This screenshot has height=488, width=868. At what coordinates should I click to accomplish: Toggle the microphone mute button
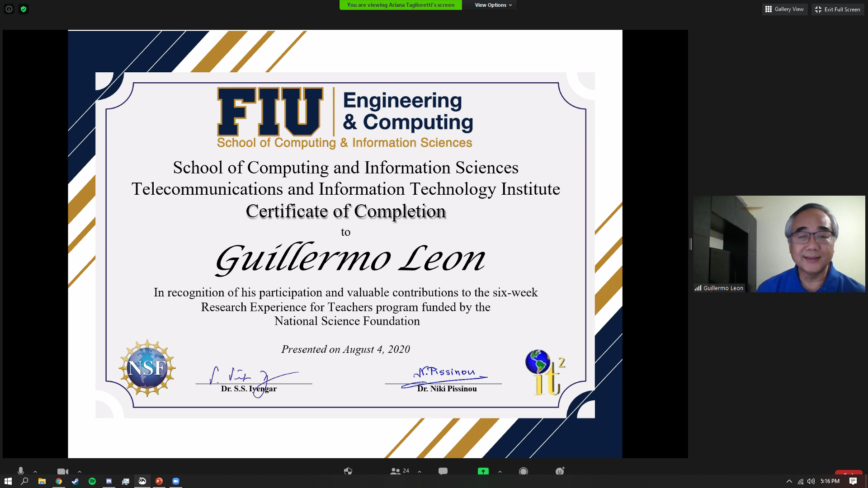pos(21,471)
